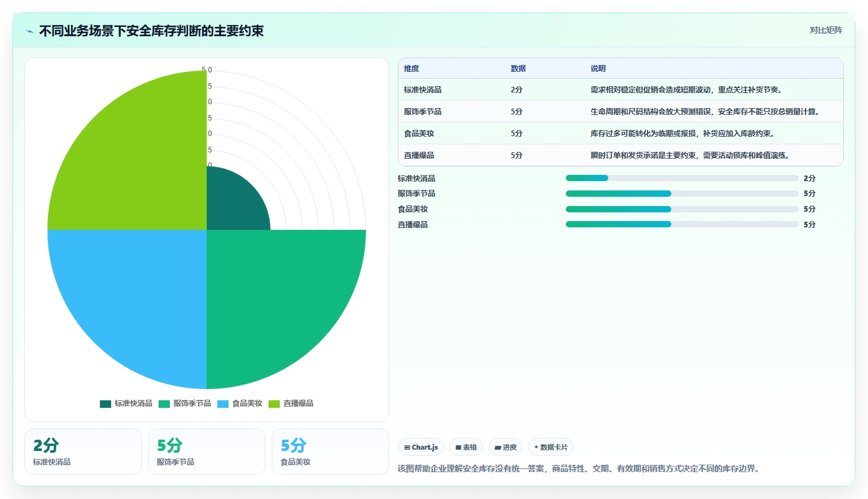Click 标准快消品 legend label text
Viewport: 868px width, 499px height.
coord(133,403)
